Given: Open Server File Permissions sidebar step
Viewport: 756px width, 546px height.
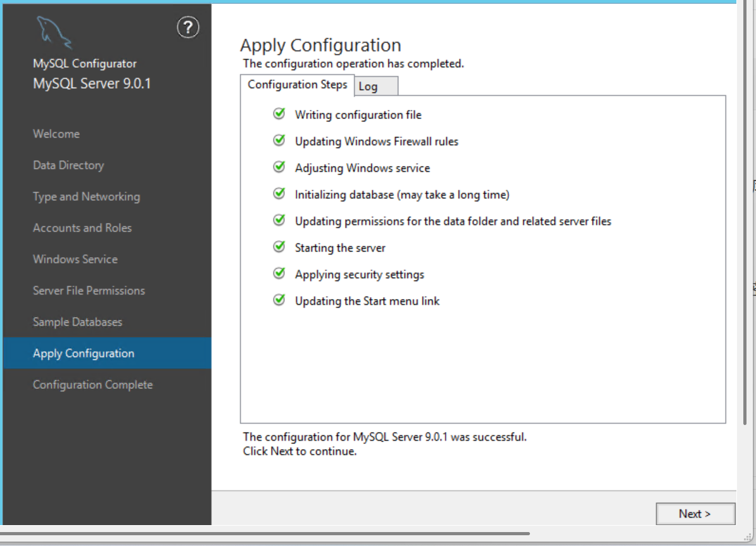Looking at the screenshot, I should point(89,290).
